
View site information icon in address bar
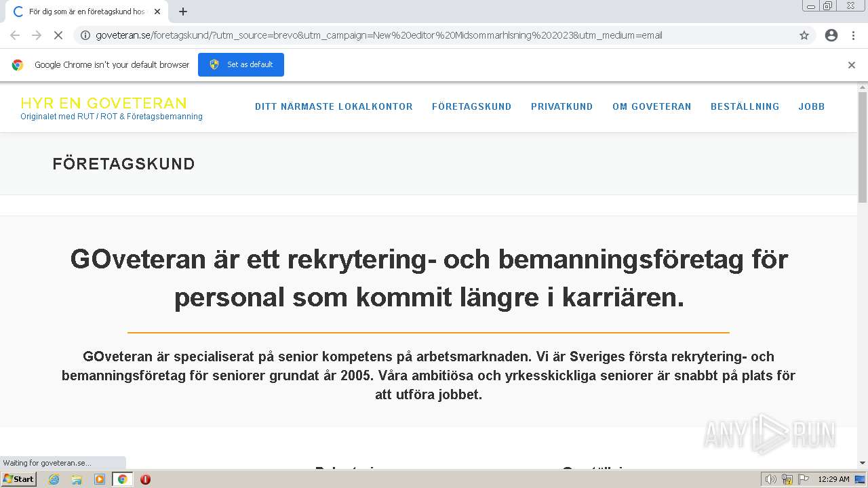(85, 35)
